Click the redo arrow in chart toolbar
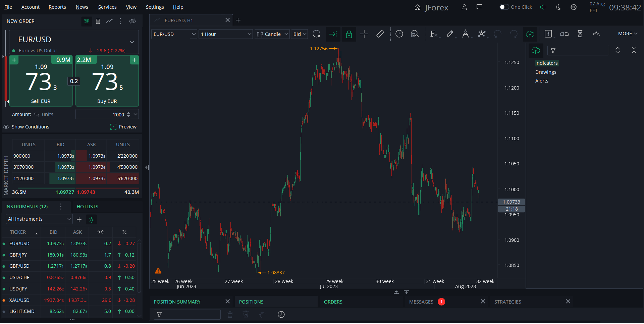The width and height of the screenshot is (644, 324). click(x=514, y=34)
